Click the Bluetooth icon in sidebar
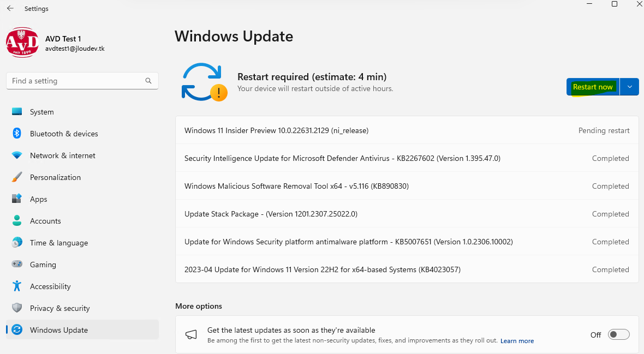Image resolution: width=644 pixels, height=354 pixels. (17, 134)
